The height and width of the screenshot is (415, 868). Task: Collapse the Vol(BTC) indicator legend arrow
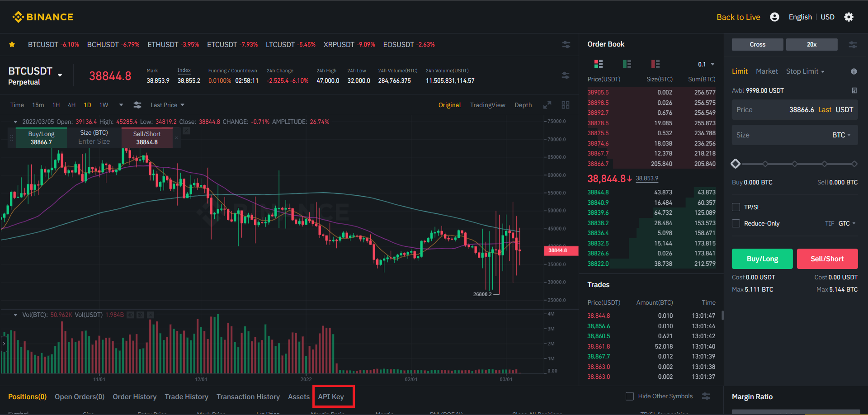15,315
